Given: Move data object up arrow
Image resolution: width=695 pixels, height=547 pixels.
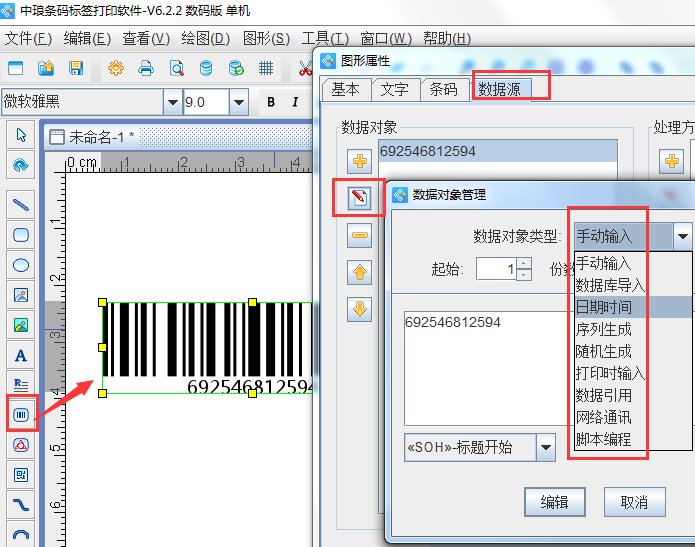Looking at the screenshot, I should pyautogui.click(x=359, y=272).
